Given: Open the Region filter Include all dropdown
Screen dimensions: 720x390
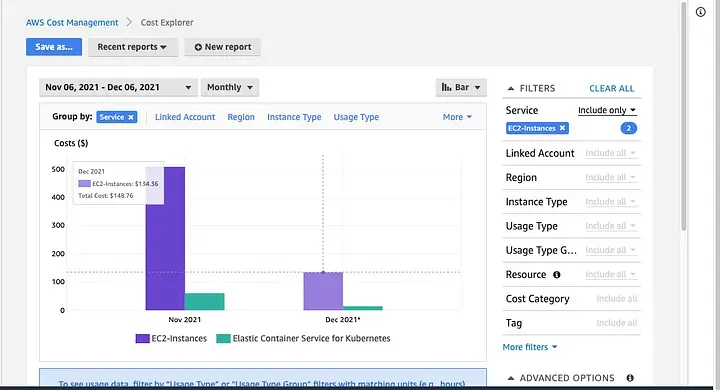Looking at the screenshot, I should [610, 177].
